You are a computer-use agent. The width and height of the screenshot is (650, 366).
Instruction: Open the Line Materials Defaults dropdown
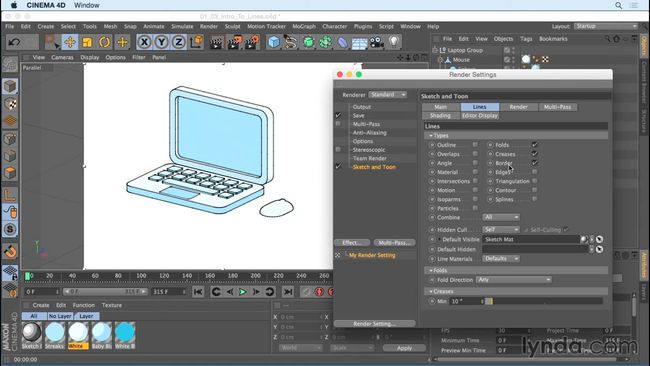(x=501, y=259)
